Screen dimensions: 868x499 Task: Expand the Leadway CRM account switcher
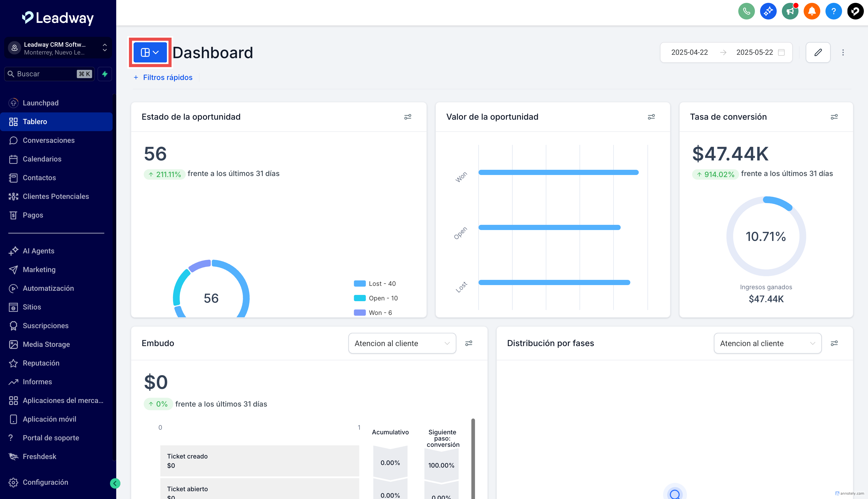tap(58, 48)
